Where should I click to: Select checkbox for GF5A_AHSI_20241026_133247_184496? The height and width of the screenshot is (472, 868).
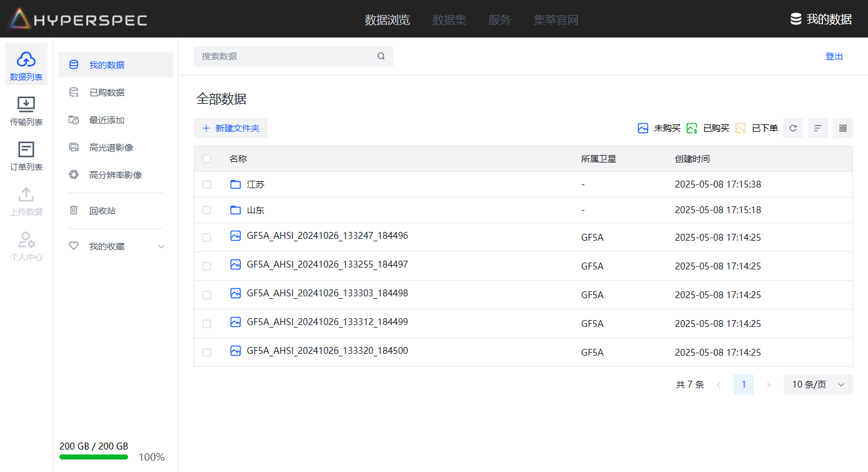coord(207,238)
